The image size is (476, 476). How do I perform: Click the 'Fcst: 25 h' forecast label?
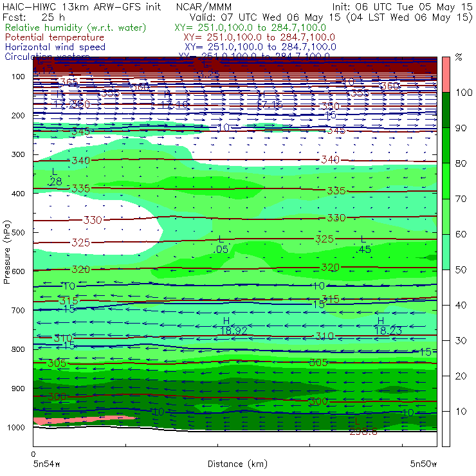tap(33, 17)
